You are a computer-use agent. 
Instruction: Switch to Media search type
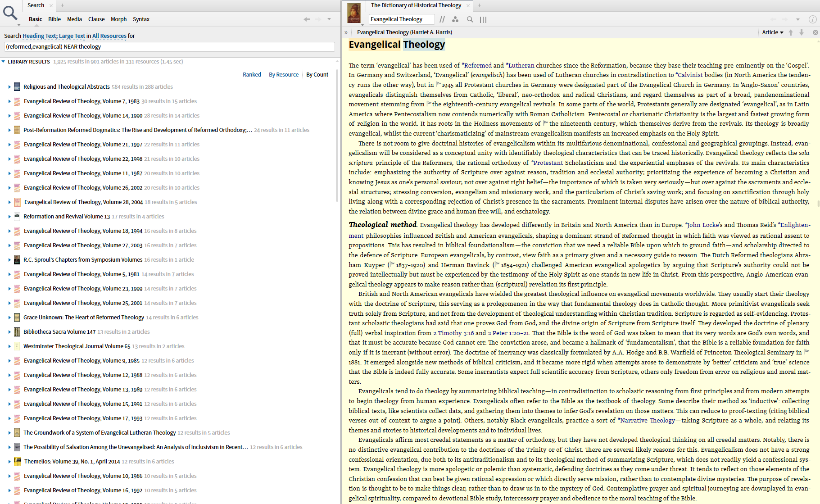74,19
